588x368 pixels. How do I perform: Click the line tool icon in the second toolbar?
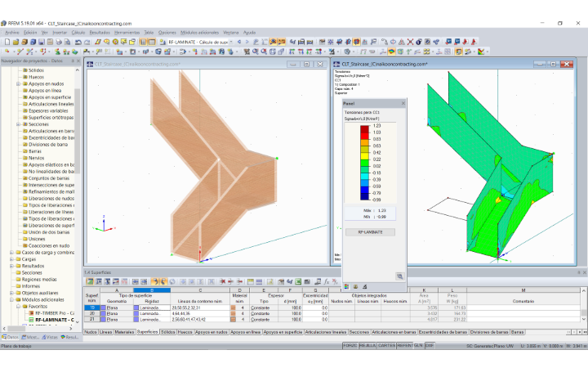click(x=20, y=52)
